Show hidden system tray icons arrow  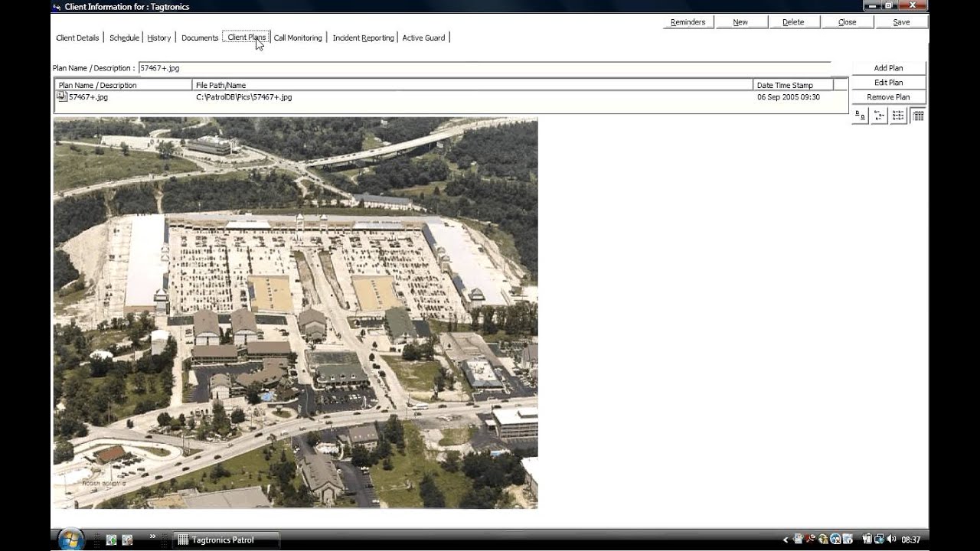pyautogui.click(x=785, y=540)
